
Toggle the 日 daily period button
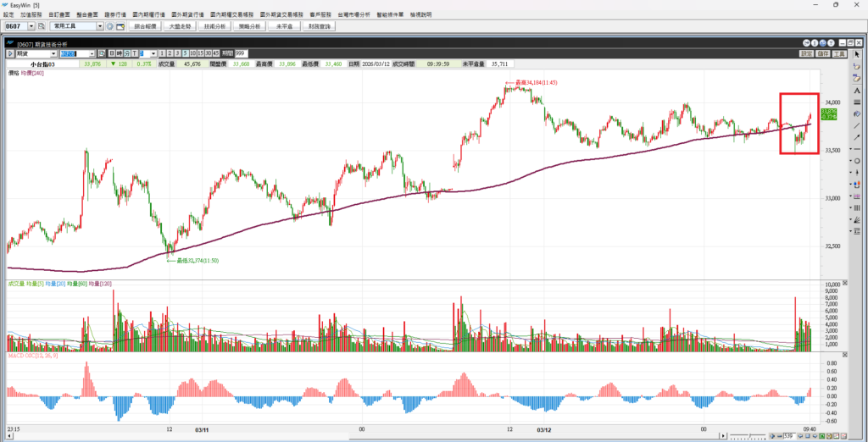tap(112, 53)
